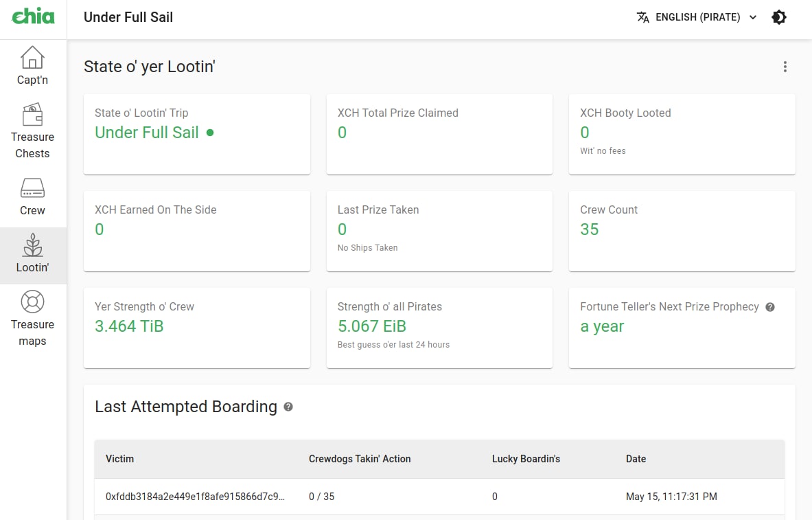Click the victim hash 0xfddb3184a2e449e1f8afe915866d7c9…
812x520 pixels.
[195, 497]
